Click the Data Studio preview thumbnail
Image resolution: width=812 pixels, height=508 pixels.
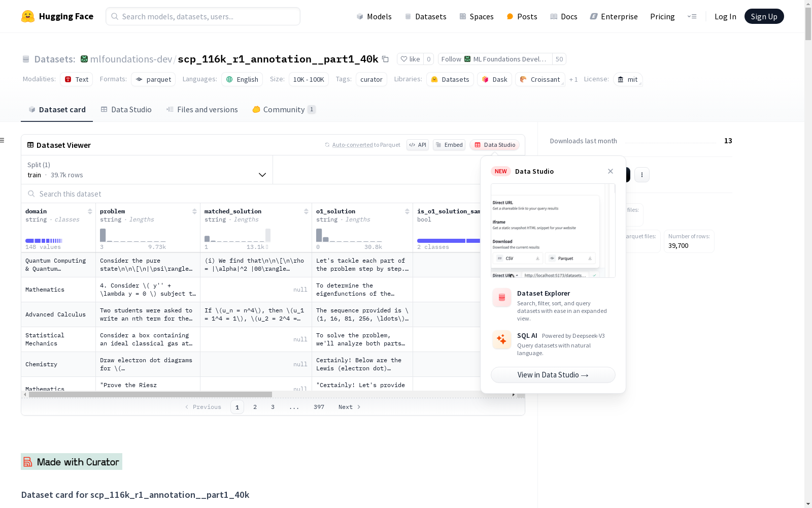point(553,231)
